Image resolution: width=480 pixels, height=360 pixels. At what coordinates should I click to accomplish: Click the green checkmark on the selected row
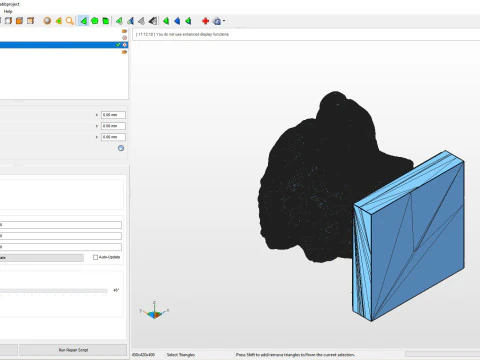coord(118,45)
